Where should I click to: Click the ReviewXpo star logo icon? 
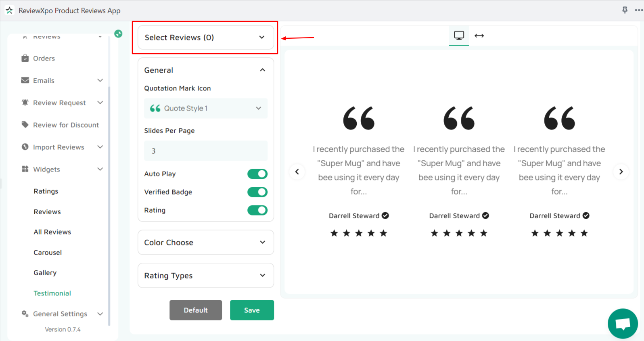pos(9,10)
